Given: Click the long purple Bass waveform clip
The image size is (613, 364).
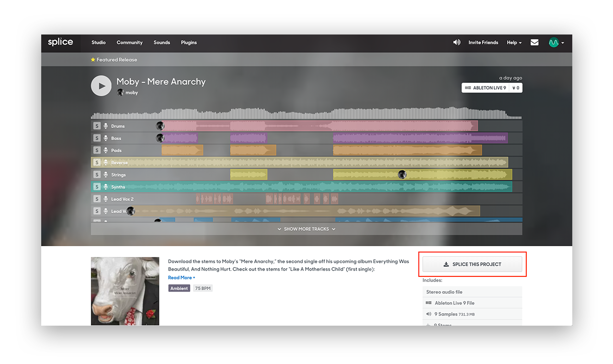Looking at the screenshot, I should pos(420,138).
